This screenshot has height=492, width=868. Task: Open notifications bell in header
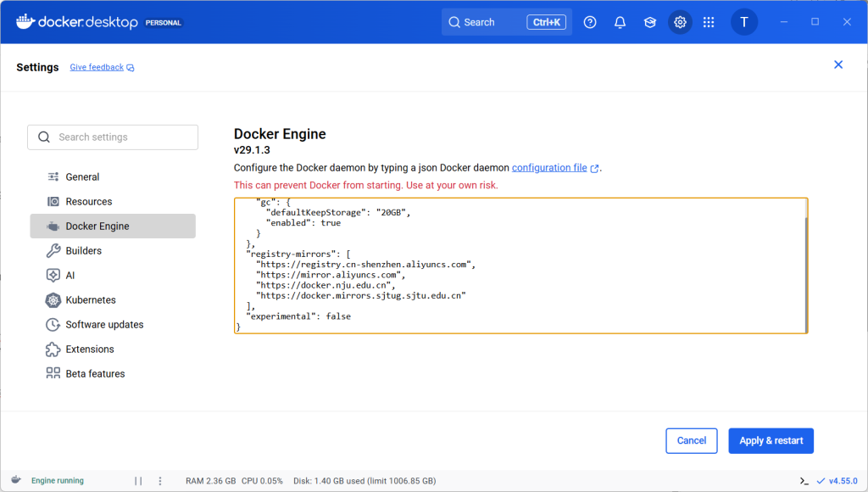(x=620, y=22)
